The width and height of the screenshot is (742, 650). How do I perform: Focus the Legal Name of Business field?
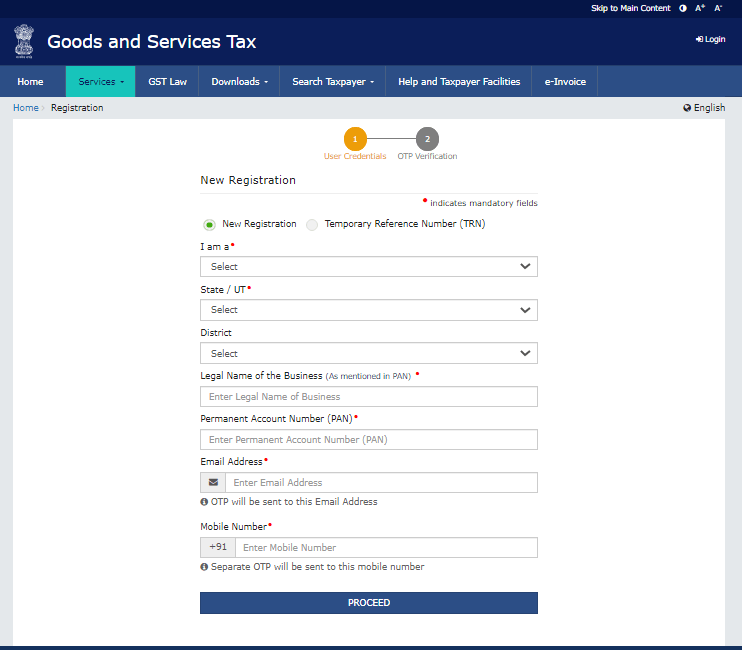point(369,396)
